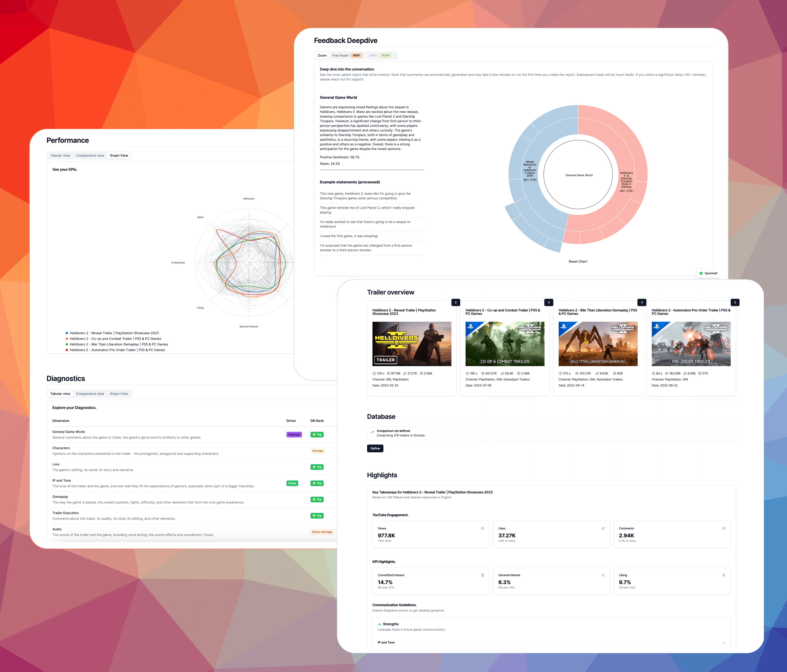Click the green legend dot for Bile Titan Liberation Gameplay
The height and width of the screenshot is (672, 787).
pyautogui.click(x=67, y=344)
